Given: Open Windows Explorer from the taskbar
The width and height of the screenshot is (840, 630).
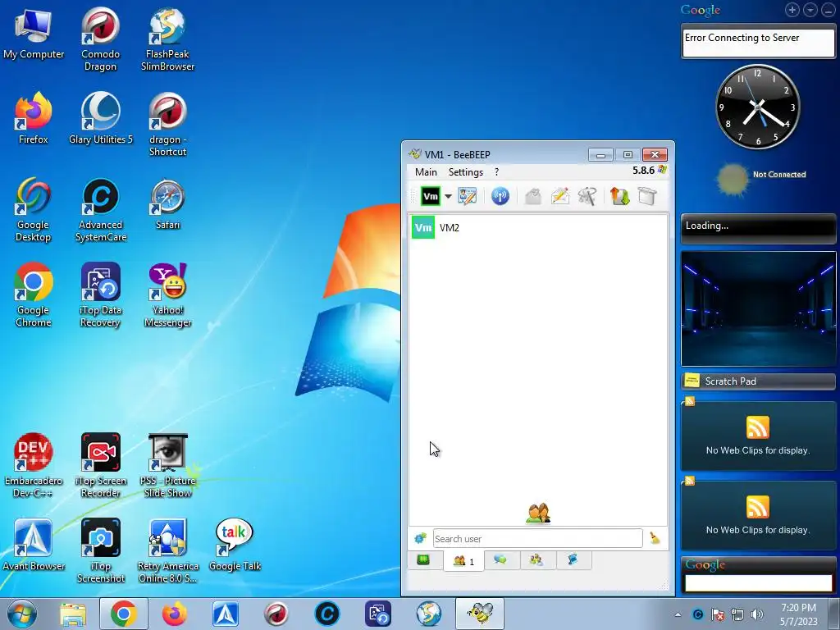Looking at the screenshot, I should [x=73, y=614].
